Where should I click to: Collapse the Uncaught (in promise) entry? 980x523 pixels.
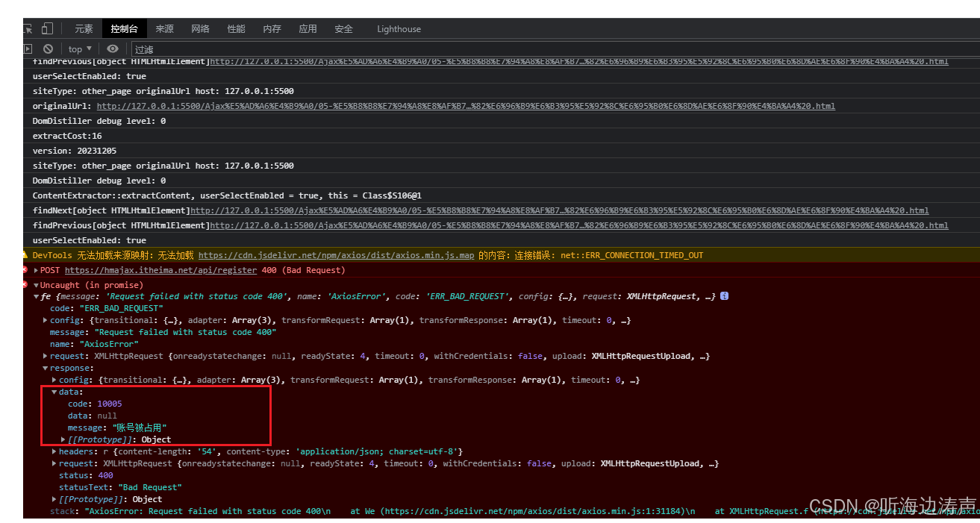pos(36,285)
